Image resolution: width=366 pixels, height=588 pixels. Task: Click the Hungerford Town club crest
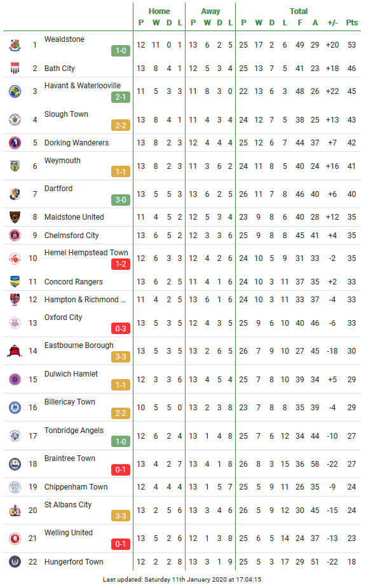tap(15, 562)
